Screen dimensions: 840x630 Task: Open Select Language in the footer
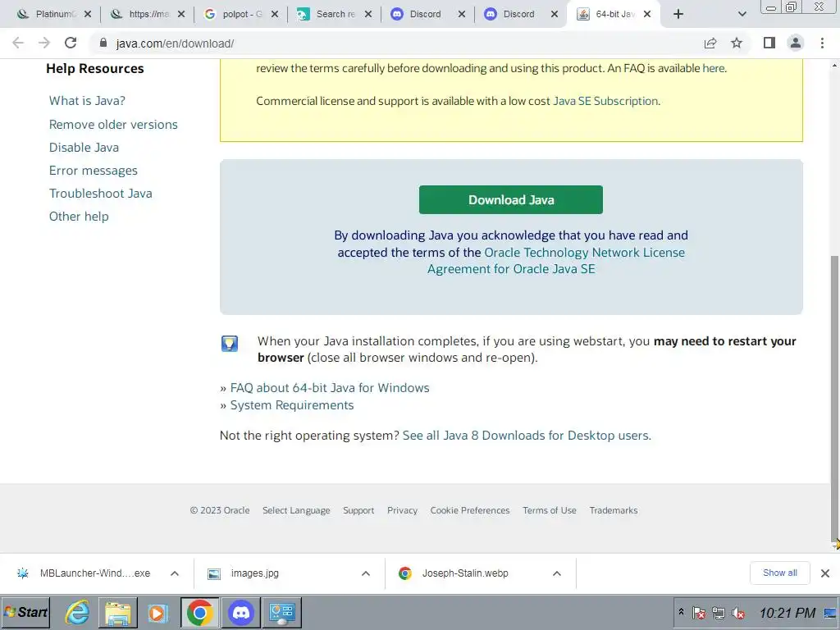coord(296,510)
